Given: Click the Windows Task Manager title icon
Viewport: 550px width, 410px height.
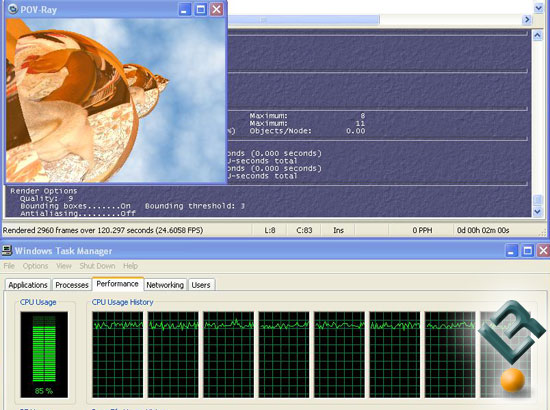Looking at the screenshot, I should 7,250.
